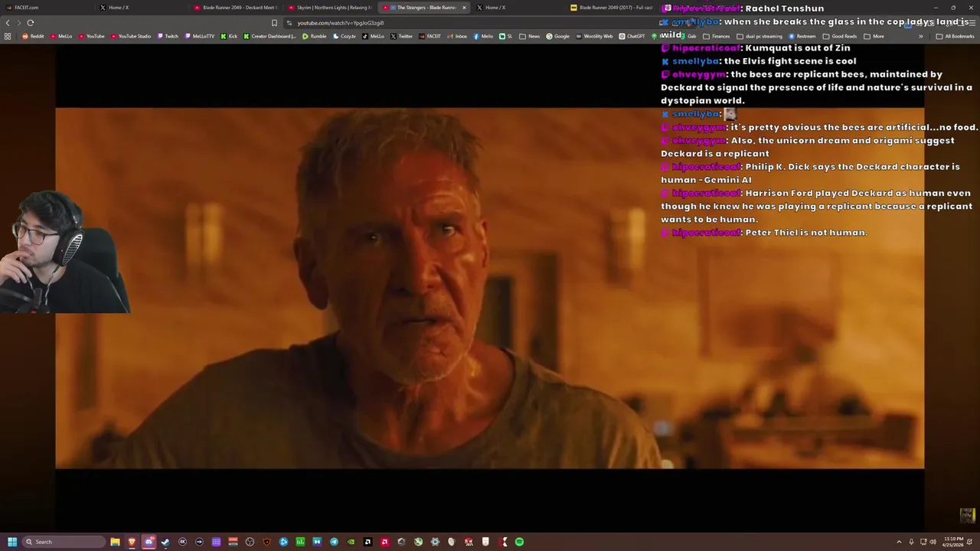Screen dimensions: 980x551
Task: Click the webcam overlay of the streamer
Action: point(65,253)
